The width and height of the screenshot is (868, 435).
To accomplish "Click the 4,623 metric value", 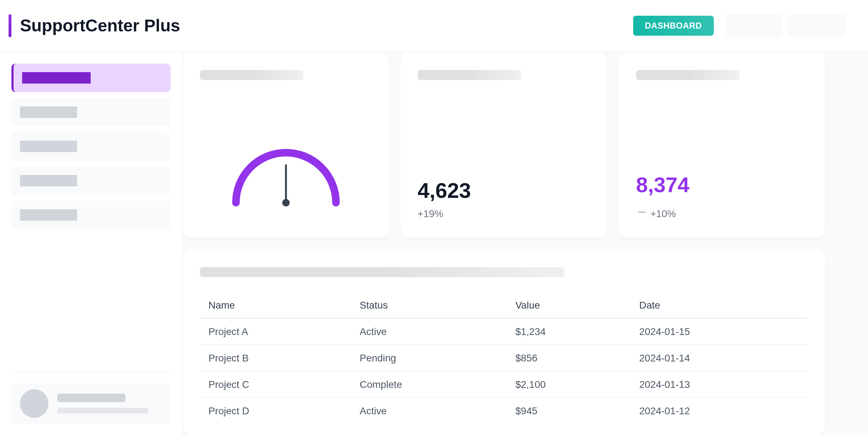I will pos(444,191).
